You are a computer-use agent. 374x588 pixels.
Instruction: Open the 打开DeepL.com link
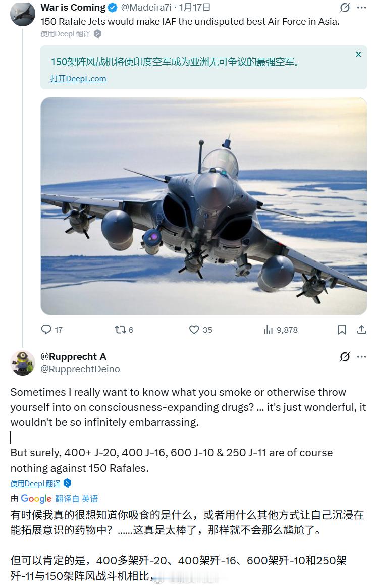78,79
